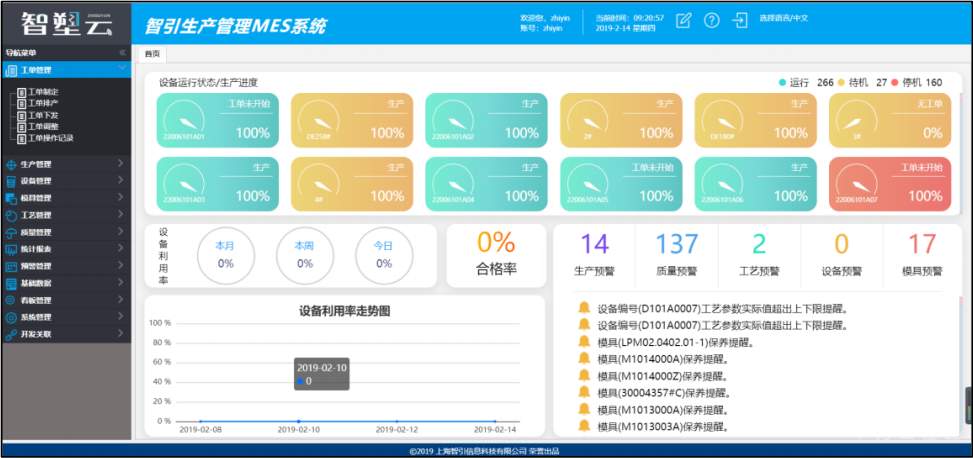Click the 设备管理 icon in sidebar

(11, 181)
